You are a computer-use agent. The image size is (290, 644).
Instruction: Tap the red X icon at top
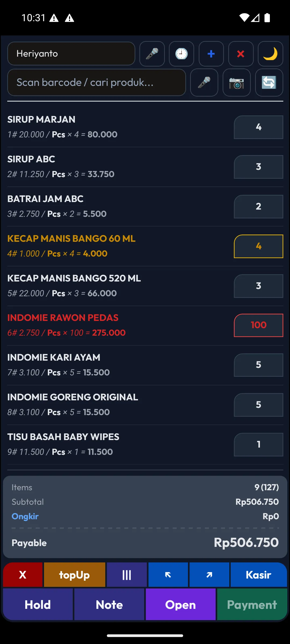[x=241, y=54]
